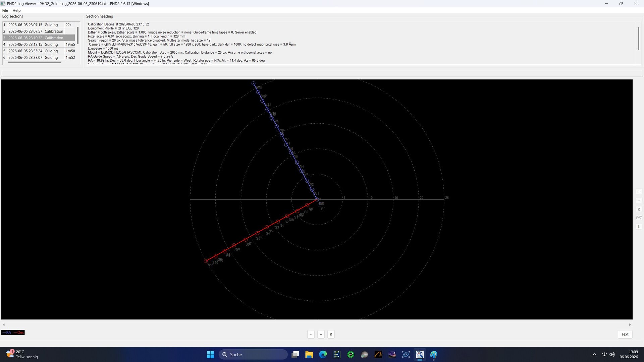Click section heading vertical scrollbar
Viewport: 644px width, 362px height.
(x=638, y=39)
